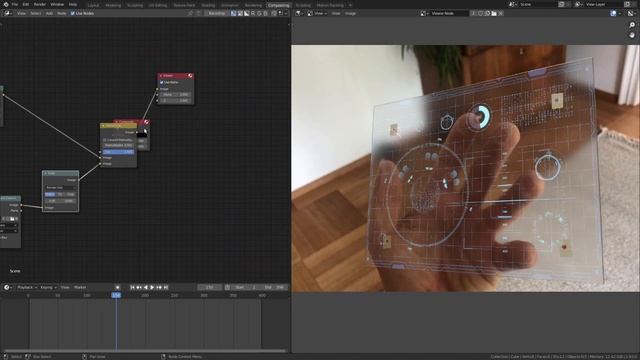Click the Scene name field

(538, 4)
